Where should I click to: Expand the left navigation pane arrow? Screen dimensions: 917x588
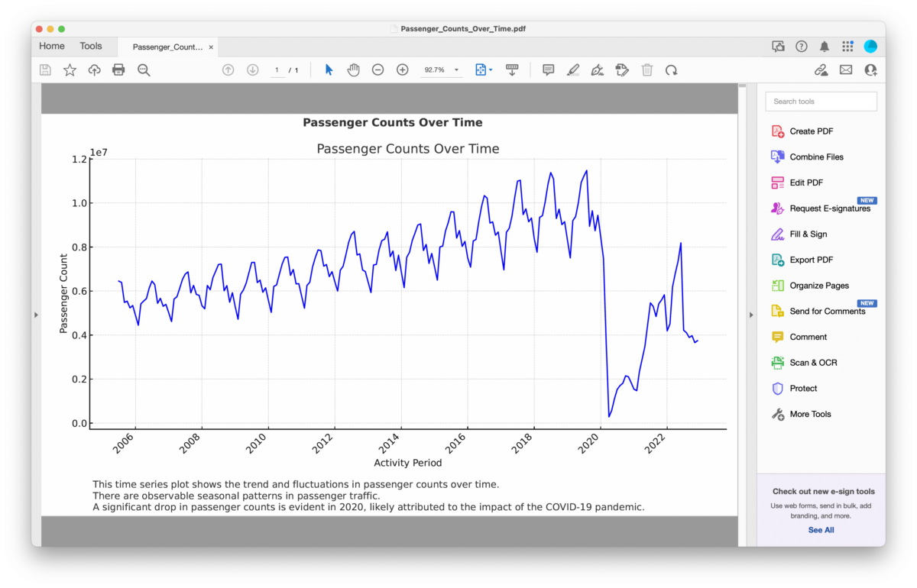point(35,314)
